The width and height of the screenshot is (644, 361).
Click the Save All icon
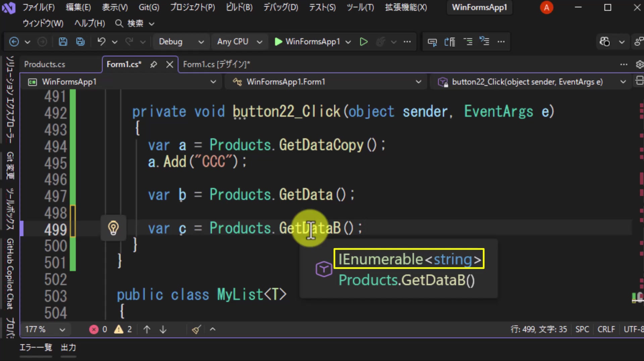click(x=80, y=42)
